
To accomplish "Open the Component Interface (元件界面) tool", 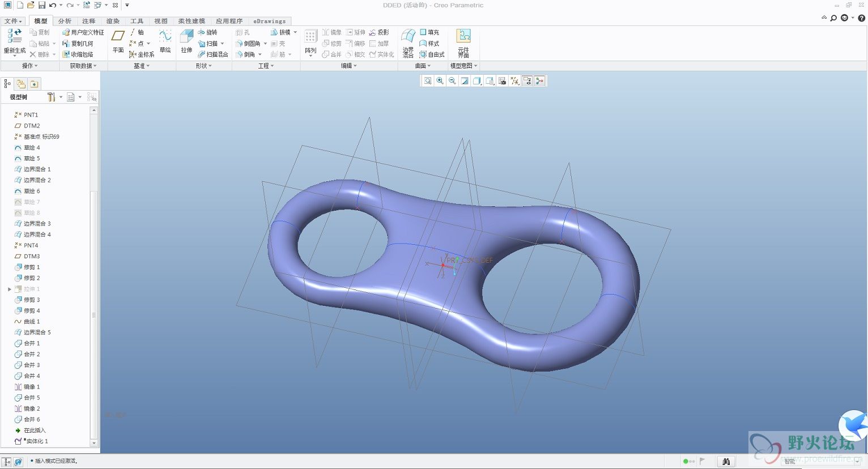I will tap(463, 43).
